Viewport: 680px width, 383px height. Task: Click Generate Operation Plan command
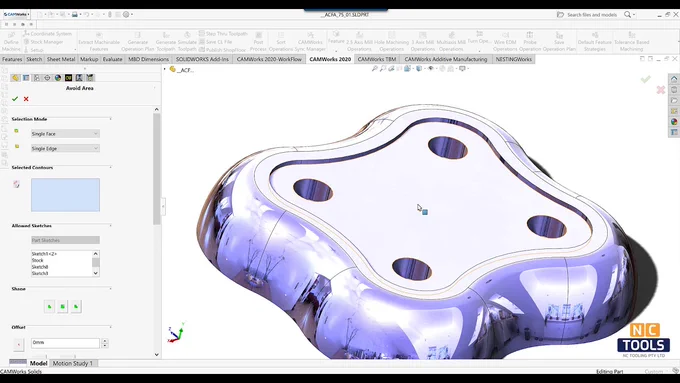pos(137,42)
